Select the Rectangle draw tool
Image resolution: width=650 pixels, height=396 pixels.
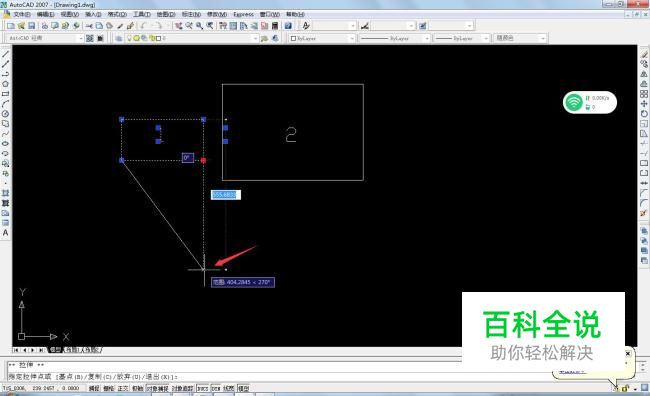(x=5, y=94)
